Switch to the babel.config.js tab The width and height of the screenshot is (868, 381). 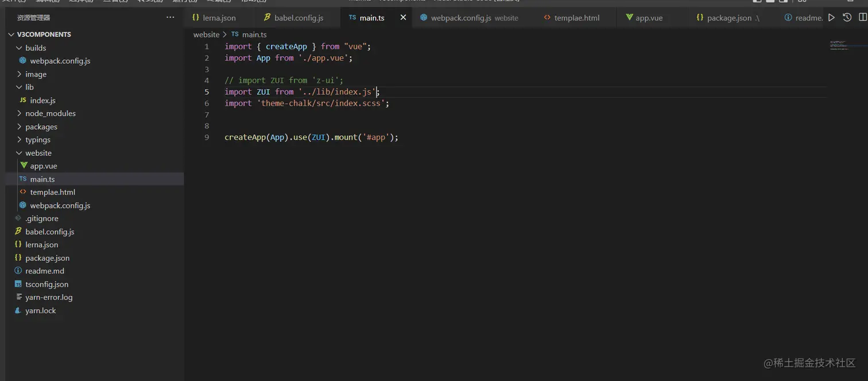coord(298,18)
